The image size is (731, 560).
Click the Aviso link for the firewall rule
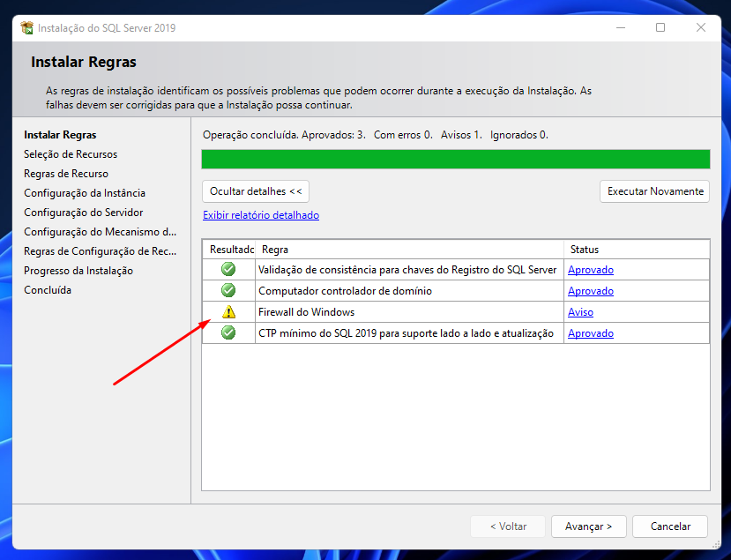(580, 311)
